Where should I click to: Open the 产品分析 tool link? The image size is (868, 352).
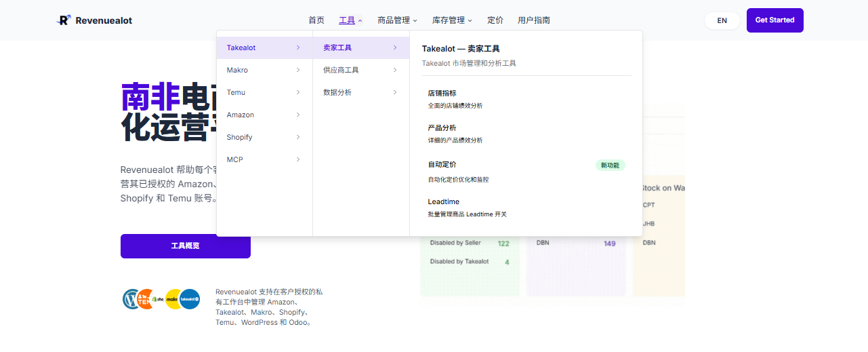click(x=525, y=134)
